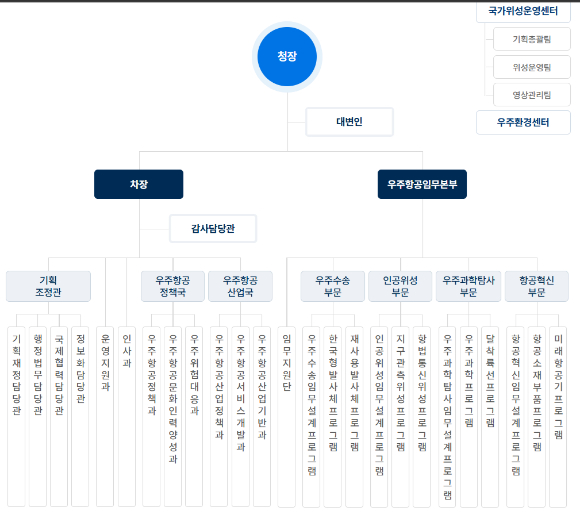
Task: Select the dark 차장 box
Action: point(139,184)
